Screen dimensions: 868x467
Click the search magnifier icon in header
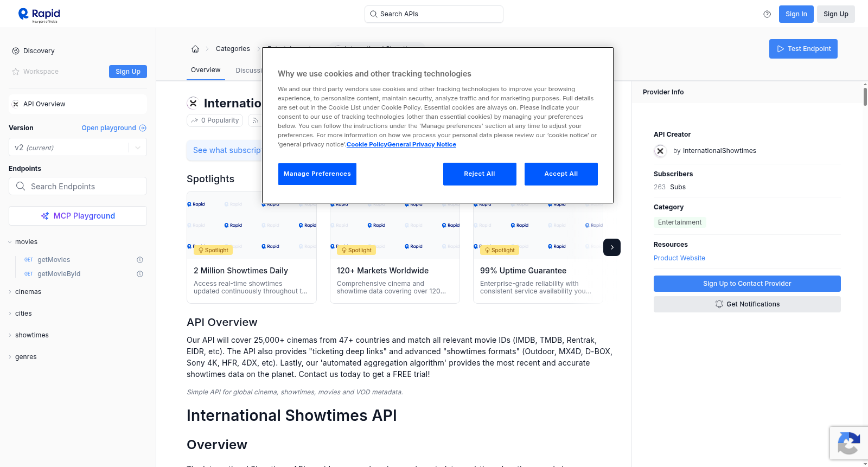click(x=374, y=14)
